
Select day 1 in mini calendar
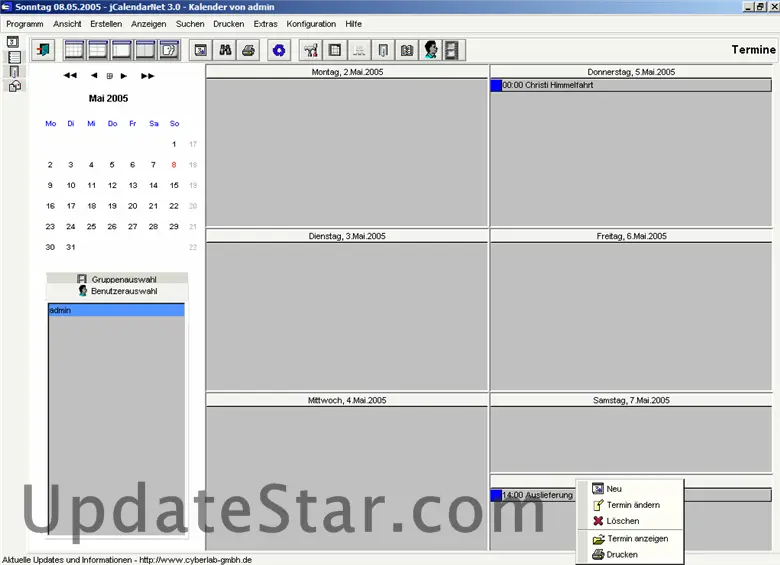point(174,144)
